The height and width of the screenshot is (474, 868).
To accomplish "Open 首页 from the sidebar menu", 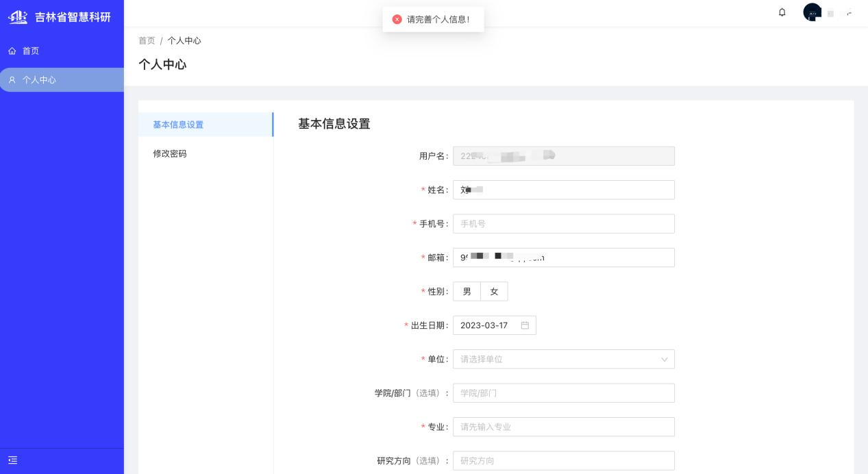I will tap(31, 51).
